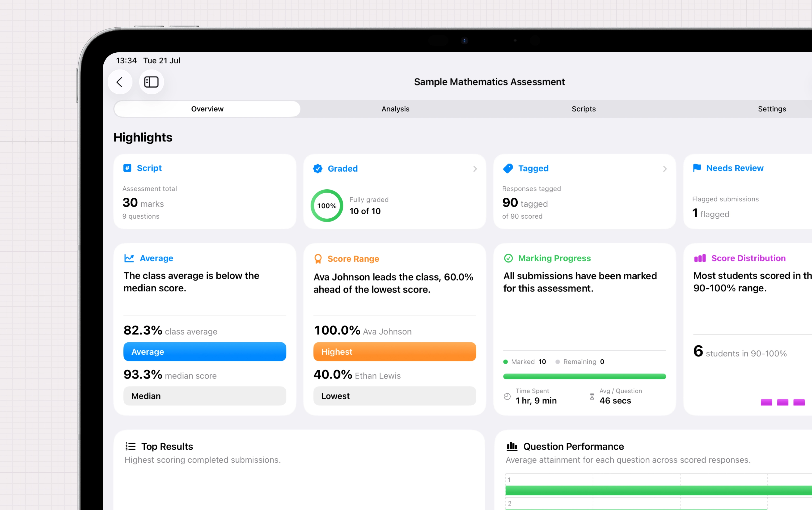Image resolution: width=812 pixels, height=510 pixels.
Task: Click the Avg / Question hourglass icon
Action: point(592,397)
